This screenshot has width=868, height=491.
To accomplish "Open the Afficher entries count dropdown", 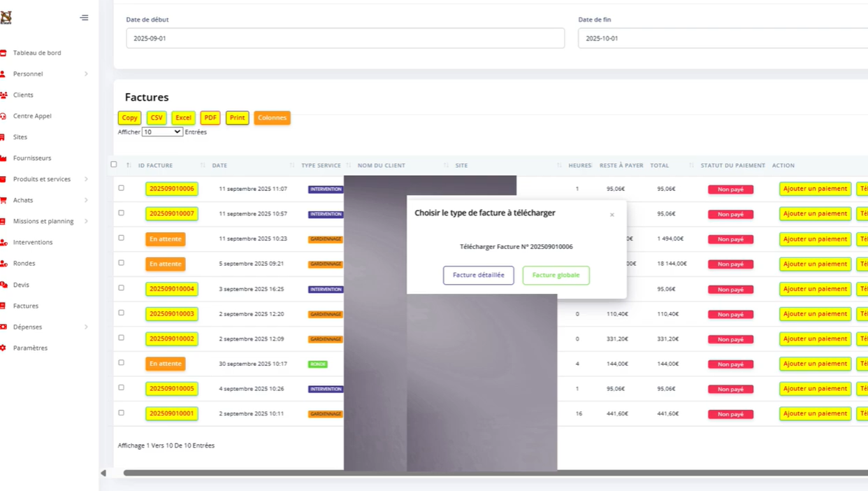I will (162, 131).
